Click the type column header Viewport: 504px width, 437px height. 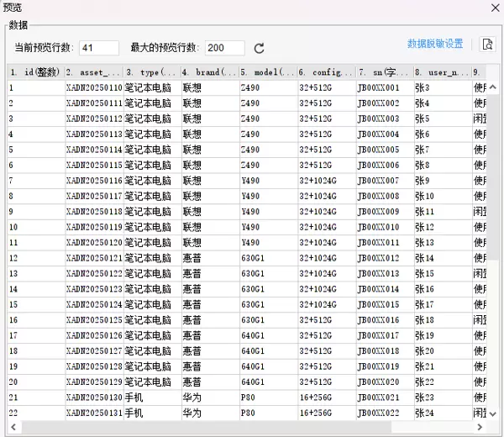click(x=151, y=72)
